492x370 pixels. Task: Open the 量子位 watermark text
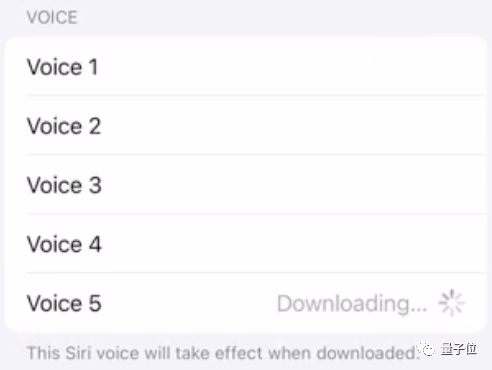click(459, 349)
